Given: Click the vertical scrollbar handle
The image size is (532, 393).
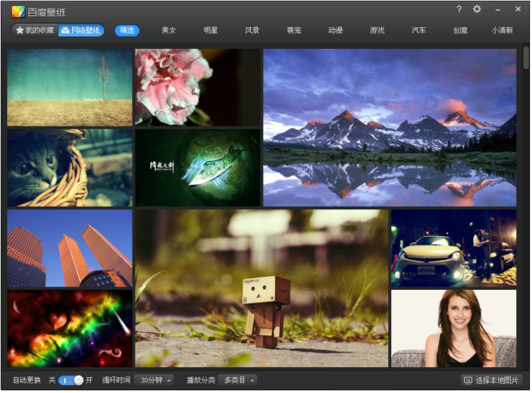Looking at the screenshot, I should 526,58.
